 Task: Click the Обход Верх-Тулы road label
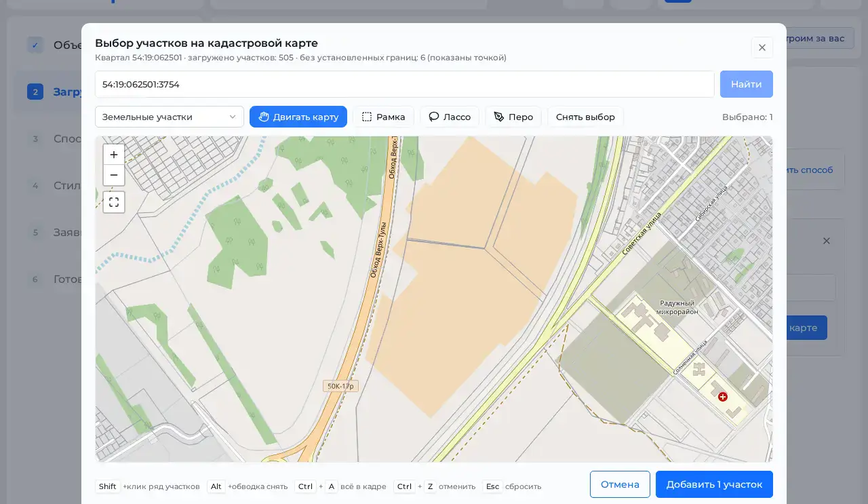(x=378, y=250)
